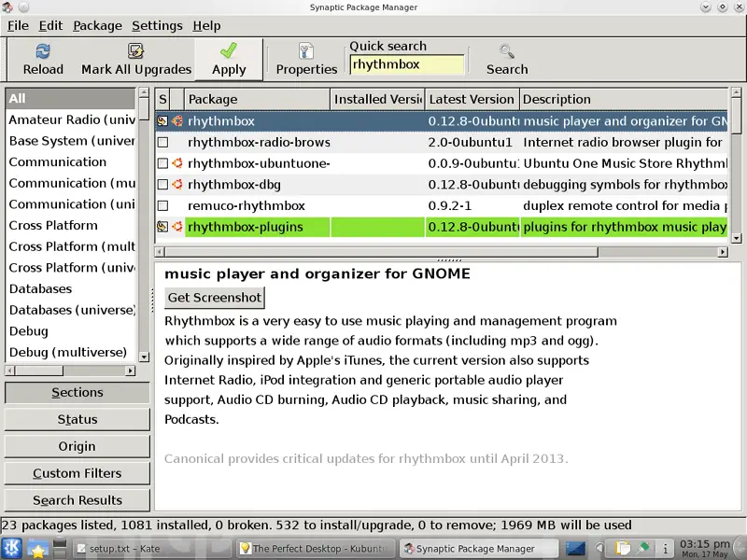Viewport: 747px width, 560px height.
Task: Click the info tray icon
Action: pyautogui.click(x=666, y=549)
